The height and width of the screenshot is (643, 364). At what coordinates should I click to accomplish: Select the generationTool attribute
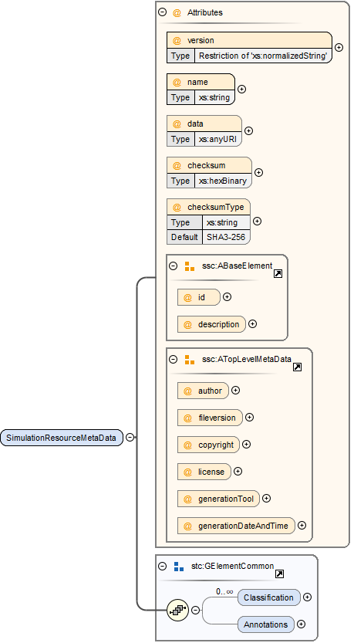pyautogui.click(x=218, y=499)
